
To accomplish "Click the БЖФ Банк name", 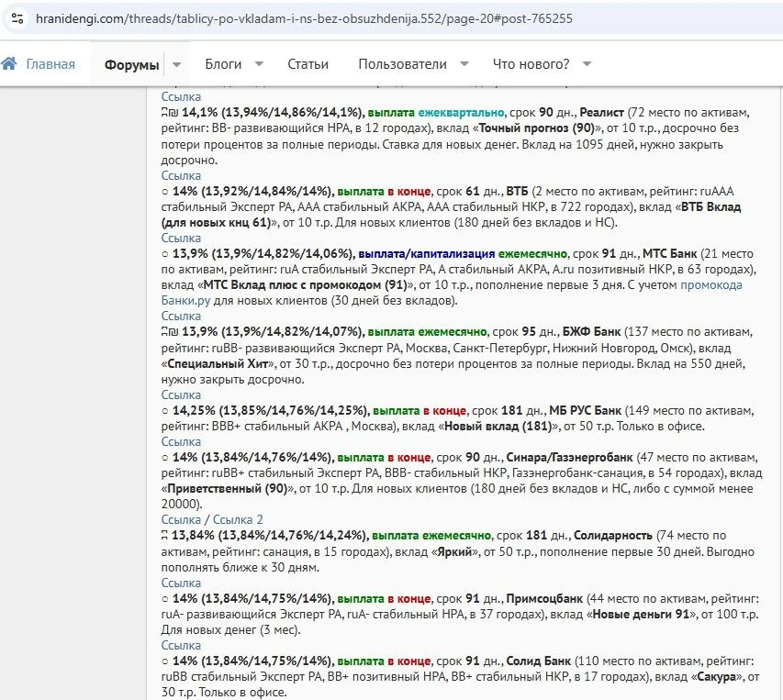I will point(591,332).
